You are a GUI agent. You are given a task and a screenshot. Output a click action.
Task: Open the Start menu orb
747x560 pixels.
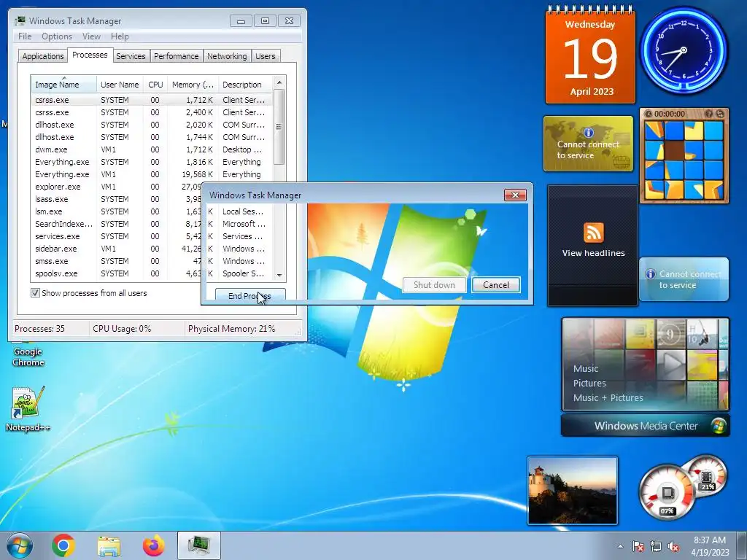click(x=20, y=545)
